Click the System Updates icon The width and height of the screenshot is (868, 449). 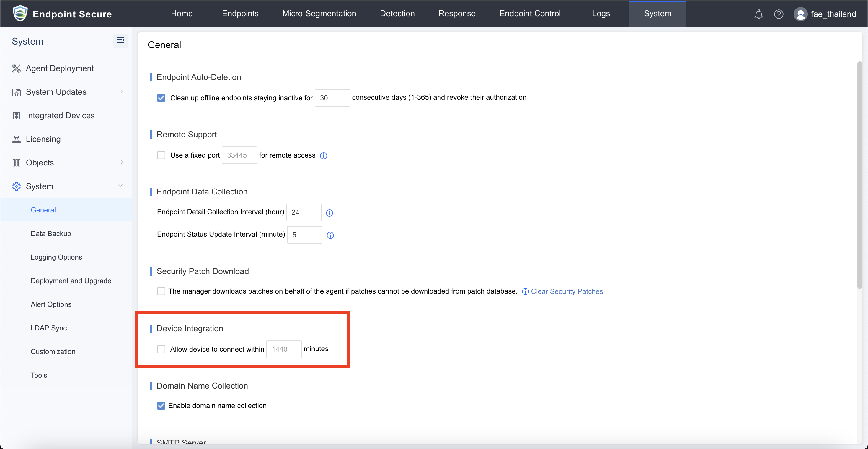17,92
